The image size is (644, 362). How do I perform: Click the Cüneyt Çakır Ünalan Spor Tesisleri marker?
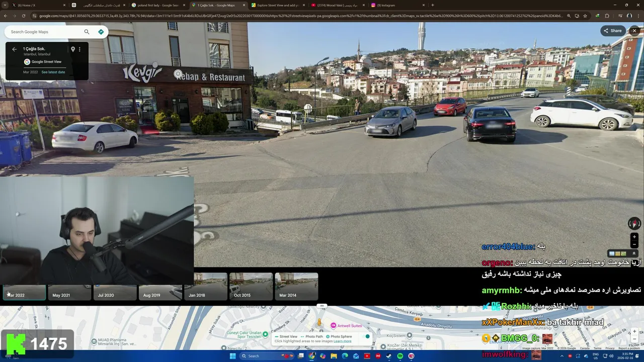(266, 333)
